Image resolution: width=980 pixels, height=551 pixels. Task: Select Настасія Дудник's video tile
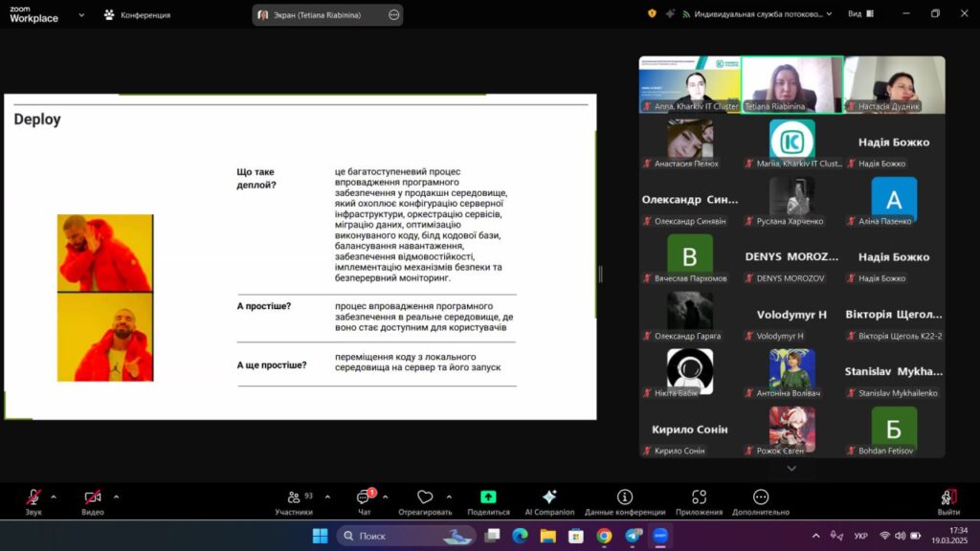[x=895, y=85]
